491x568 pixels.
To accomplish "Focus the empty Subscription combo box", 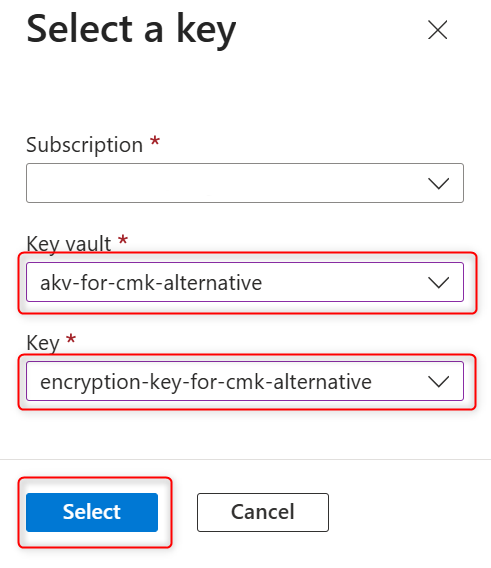I will pyautogui.click(x=245, y=183).
